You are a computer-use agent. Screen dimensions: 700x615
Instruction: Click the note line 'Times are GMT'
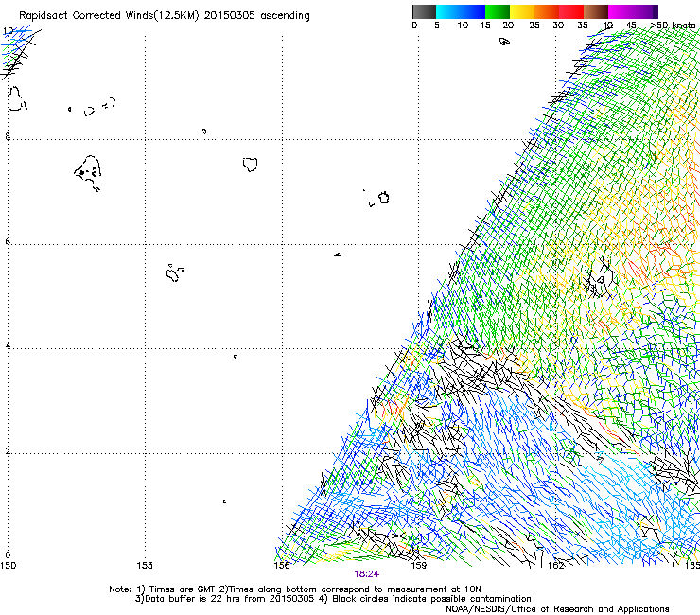(x=183, y=589)
